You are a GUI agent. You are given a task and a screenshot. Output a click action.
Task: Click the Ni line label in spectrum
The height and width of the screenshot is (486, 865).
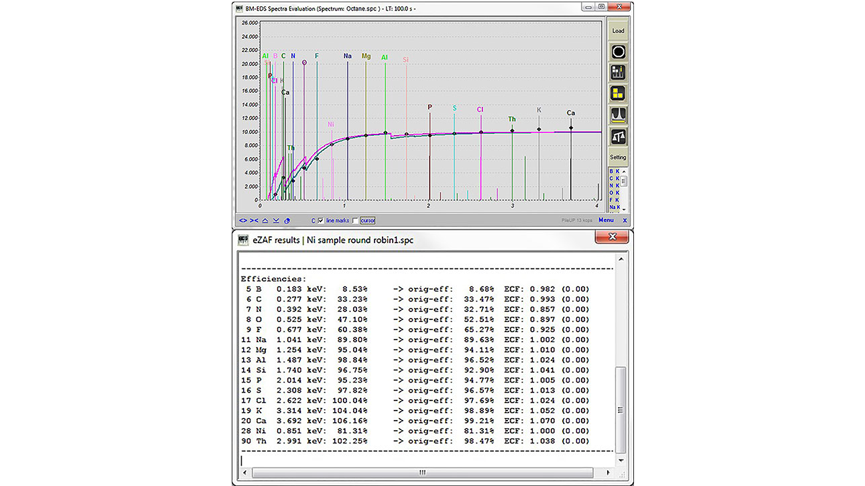click(330, 125)
